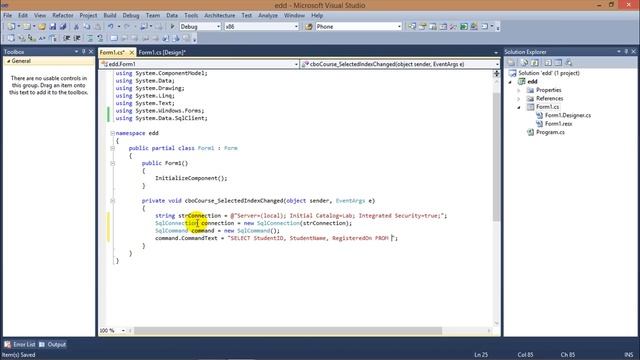Open the Start Page toolbar icon
Screen dimensions: 640x360
(464, 27)
